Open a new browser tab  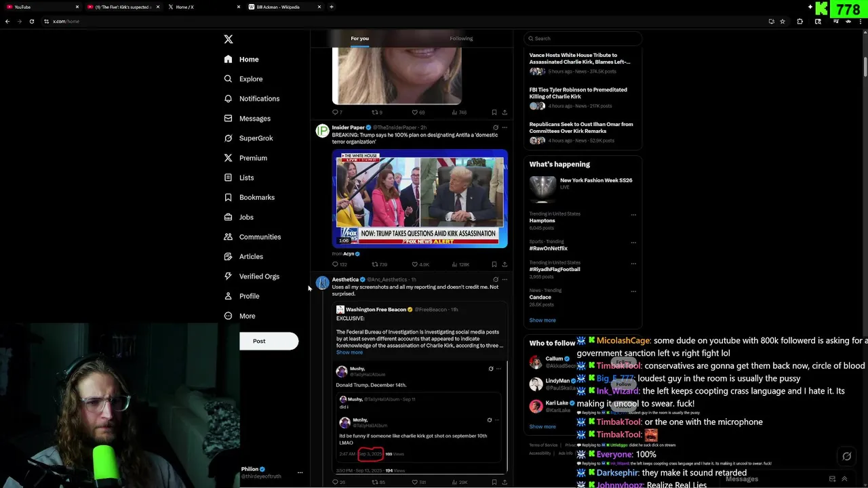click(332, 7)
